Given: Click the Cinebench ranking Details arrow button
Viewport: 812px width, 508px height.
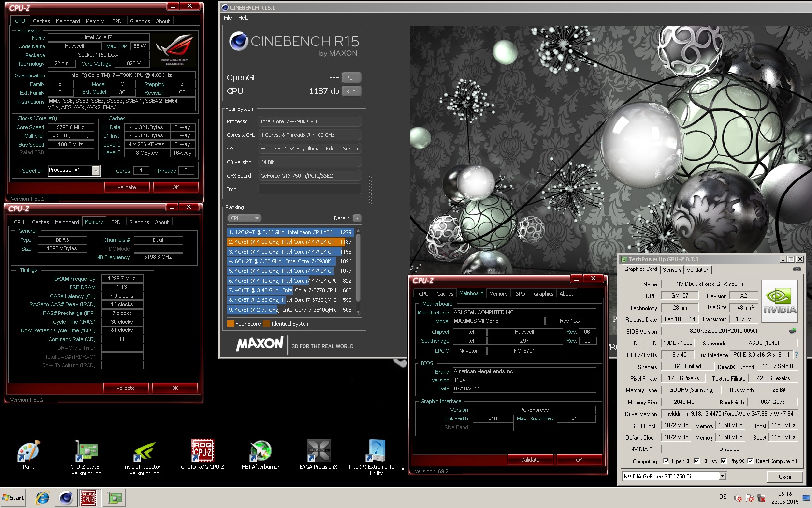Looking at the screenshot, I should click(x=357, y=218).
